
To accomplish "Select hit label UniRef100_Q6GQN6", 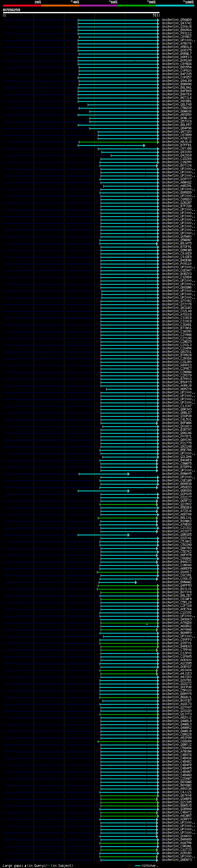I will click(177, 287).
